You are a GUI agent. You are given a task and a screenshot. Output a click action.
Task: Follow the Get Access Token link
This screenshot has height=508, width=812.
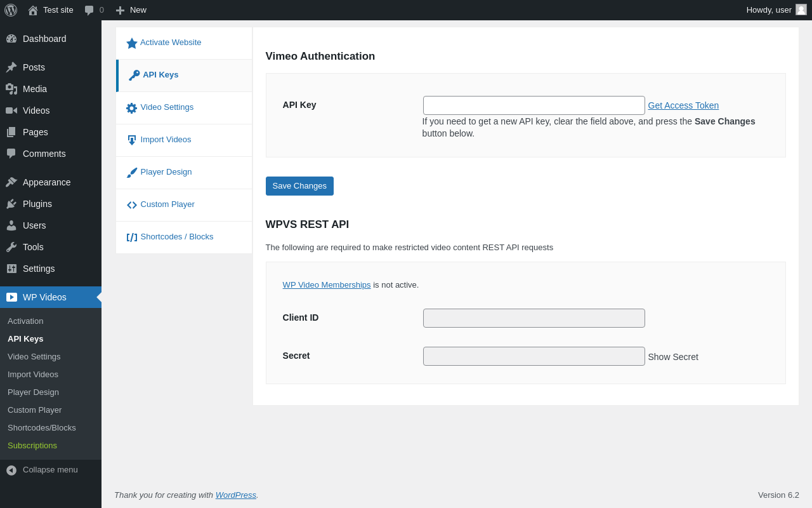pyautogui.click(x=683, y=105)
